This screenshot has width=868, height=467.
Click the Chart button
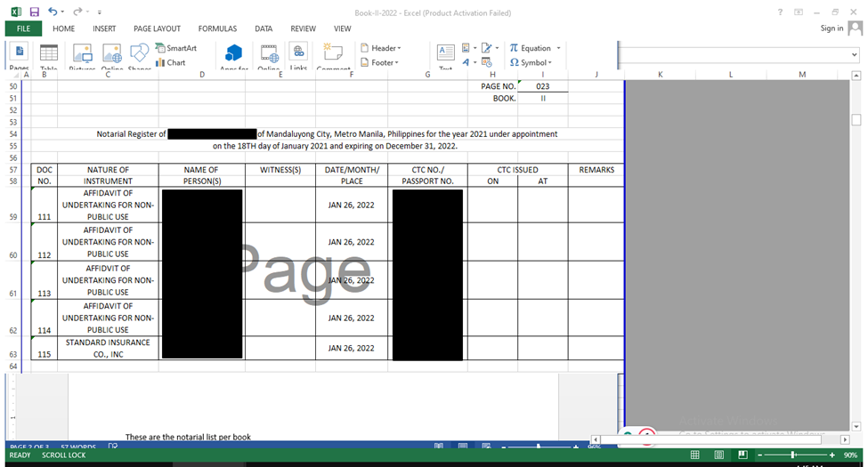pos(171,62)
